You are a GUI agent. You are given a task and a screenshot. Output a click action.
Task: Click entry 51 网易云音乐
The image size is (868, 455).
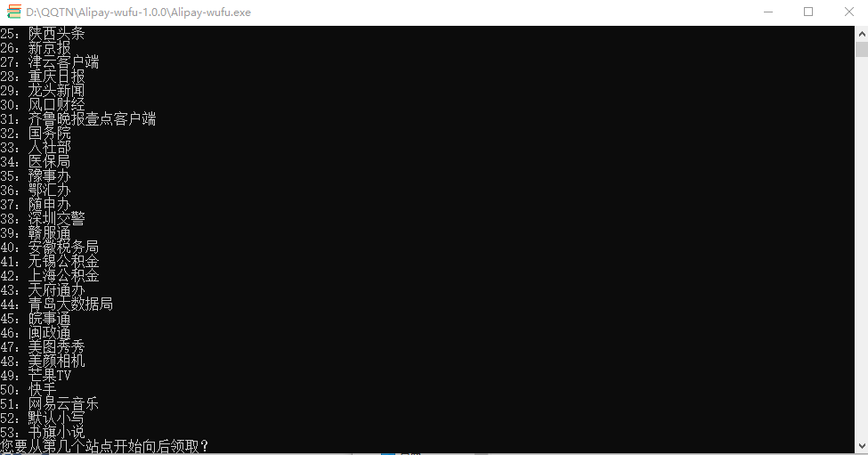pyautogui.click(x=62, y=403)
